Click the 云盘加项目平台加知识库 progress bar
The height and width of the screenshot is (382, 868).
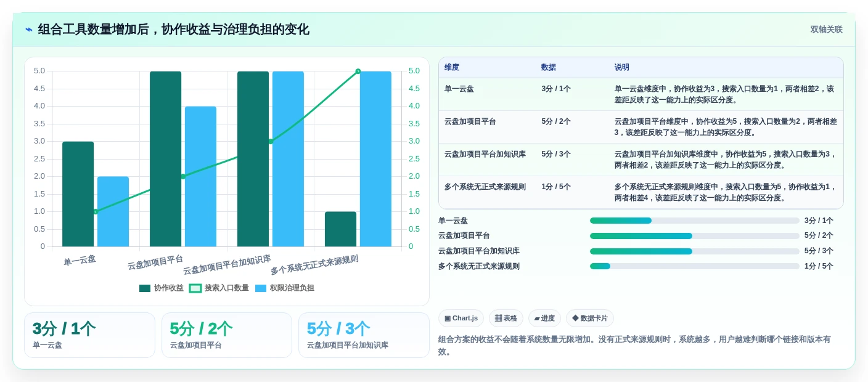click(695, 251)
